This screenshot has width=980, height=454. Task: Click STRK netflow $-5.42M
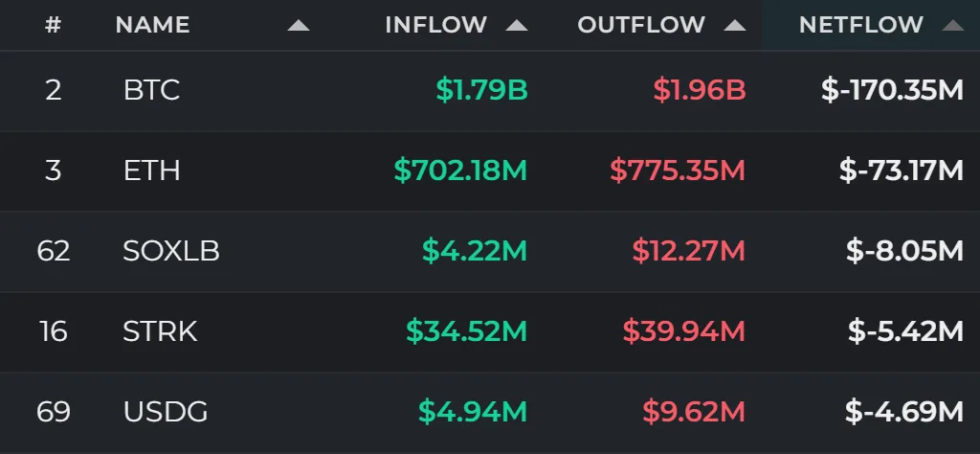[906, 331]
